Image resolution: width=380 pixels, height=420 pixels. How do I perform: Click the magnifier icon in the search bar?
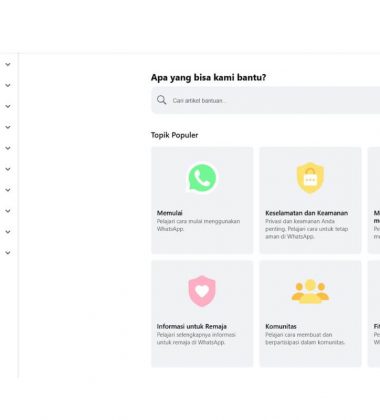[161, 100]
